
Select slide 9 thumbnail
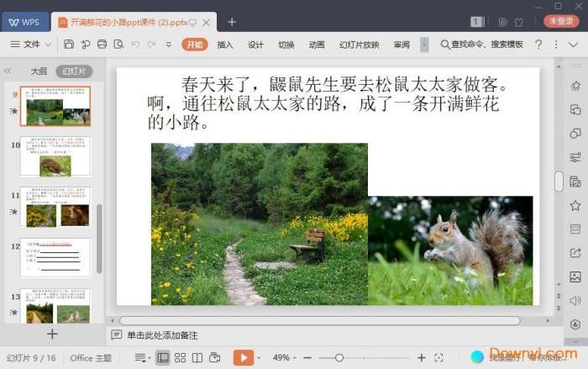(55, 106)
